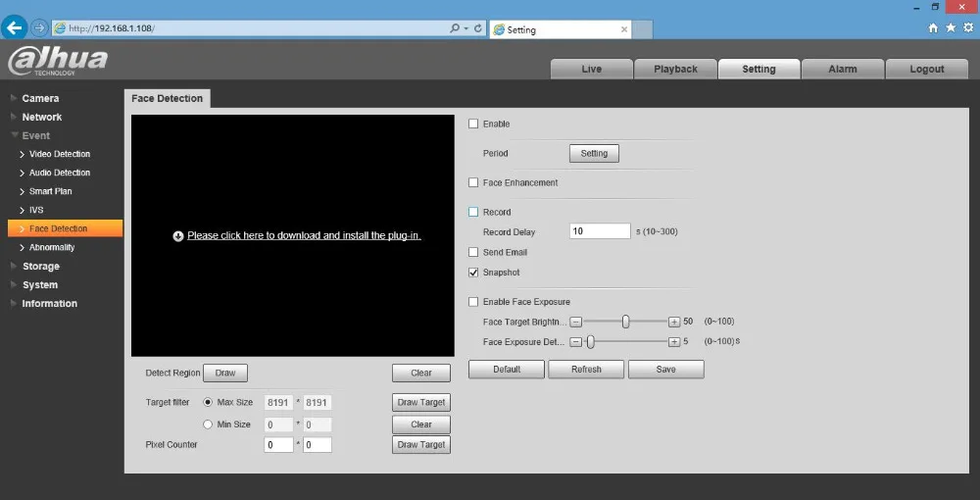Select the Min Size radio button
Image resolution: width=980 pixels, height=500 pixels.
point(208,425)
